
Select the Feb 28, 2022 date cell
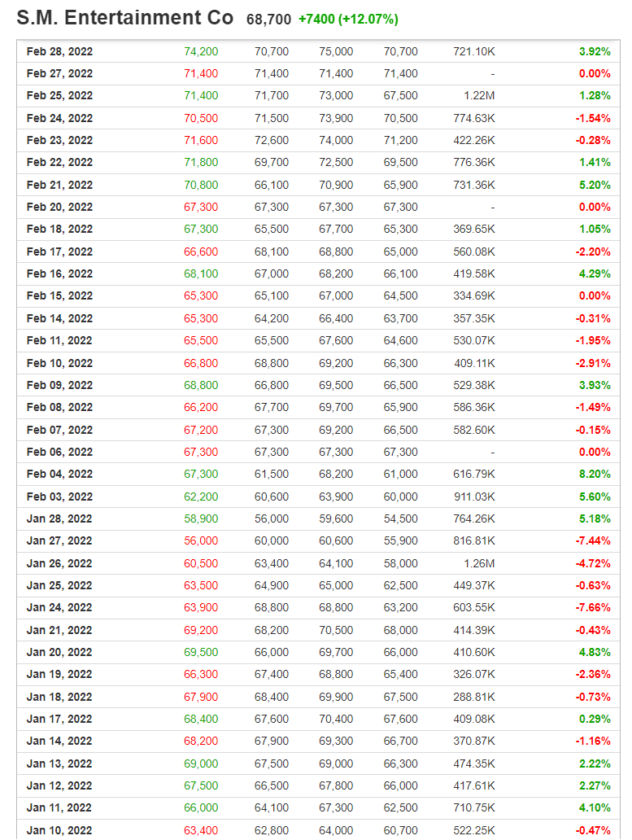[59, 51]
